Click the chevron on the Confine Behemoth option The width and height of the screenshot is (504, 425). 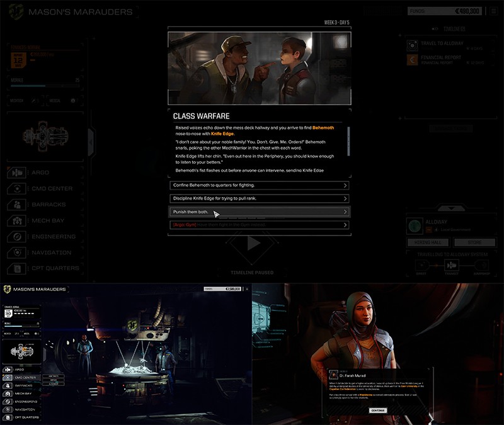(345, 186)
